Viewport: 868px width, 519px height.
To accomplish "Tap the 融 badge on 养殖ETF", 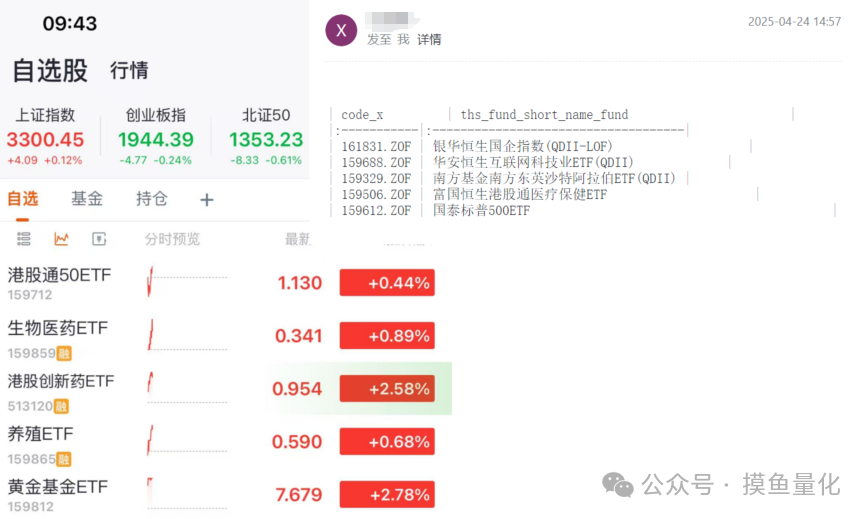I will pos(64,459).
